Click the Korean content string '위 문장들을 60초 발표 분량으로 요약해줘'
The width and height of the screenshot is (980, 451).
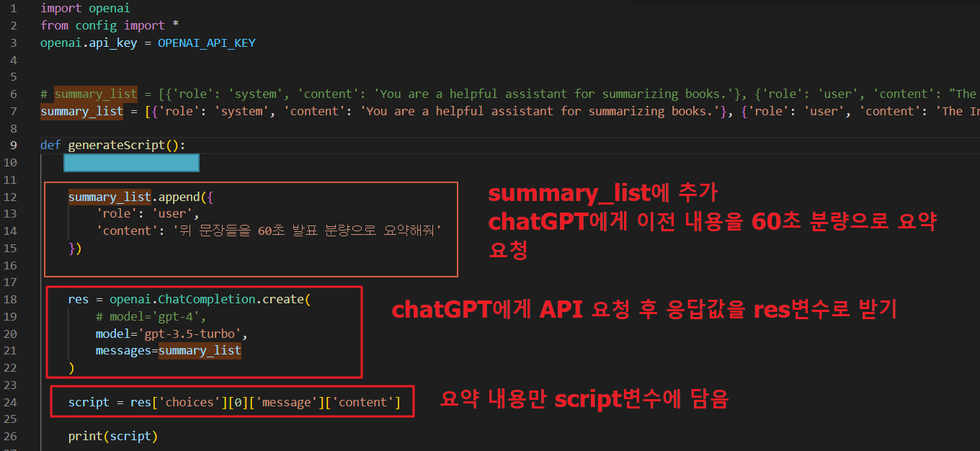click(x=308, y=231)
